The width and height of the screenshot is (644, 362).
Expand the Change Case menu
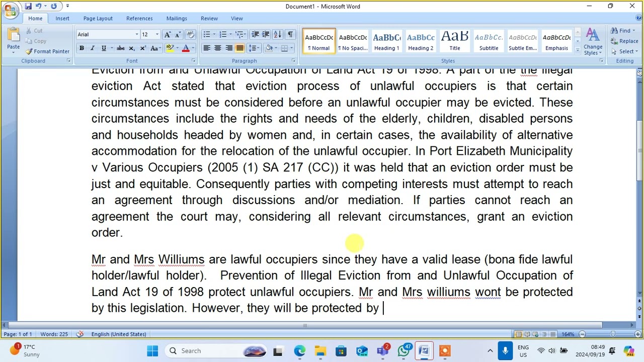[x=156, y=48]
